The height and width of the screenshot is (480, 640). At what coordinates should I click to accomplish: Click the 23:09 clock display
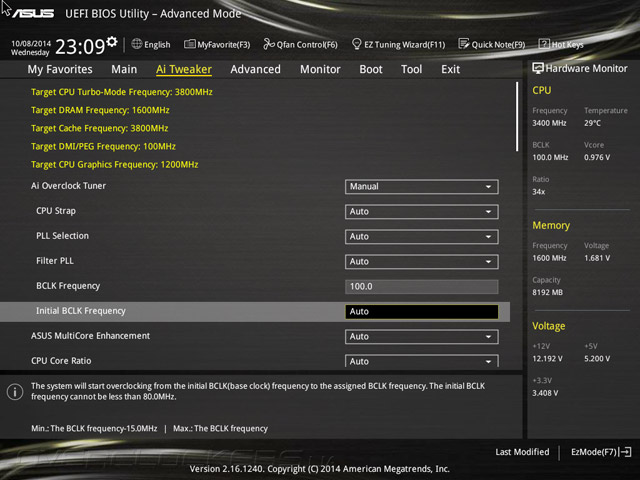pos(80,46)
